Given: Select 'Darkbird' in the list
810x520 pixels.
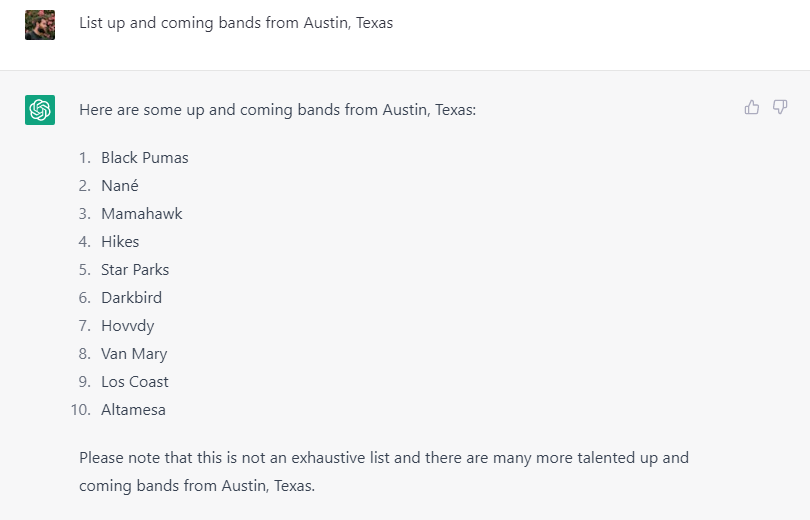Looking at the screenshot, I should 131,297.
